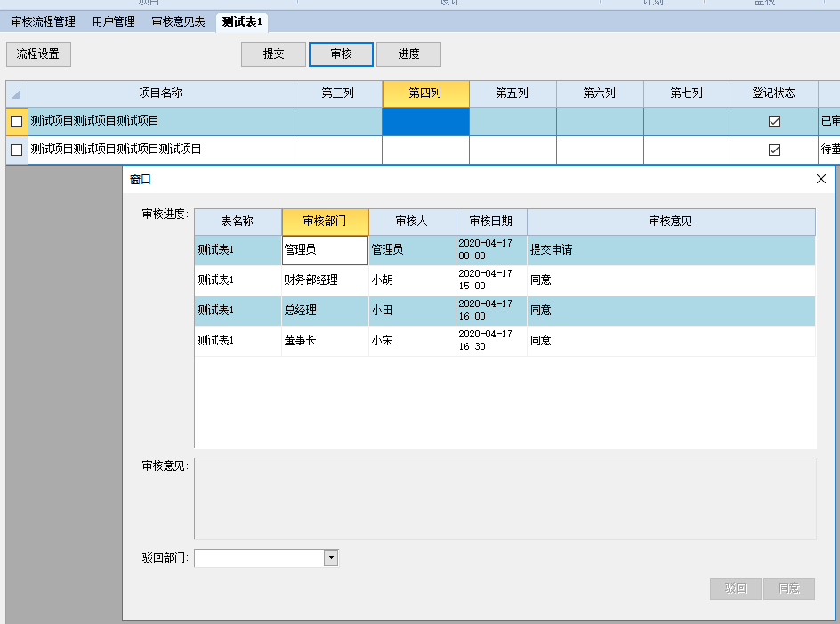Select the 总经理 cell
840x624 pixels.
(325, 311)
